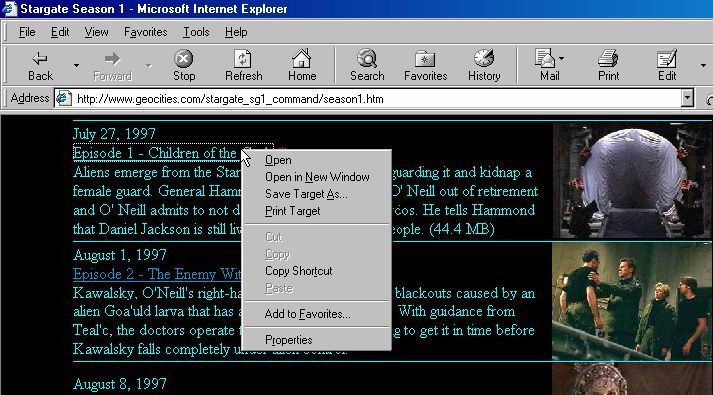The width and height of the screenshot is (713, 395).
Task: Go to the Home page
Action: (302, 66)
